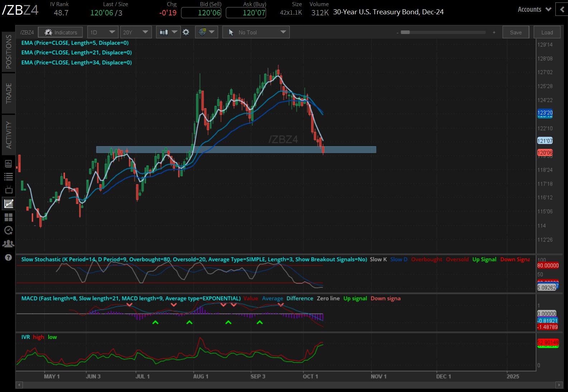Open the 20Y time range dropdown

136,32
